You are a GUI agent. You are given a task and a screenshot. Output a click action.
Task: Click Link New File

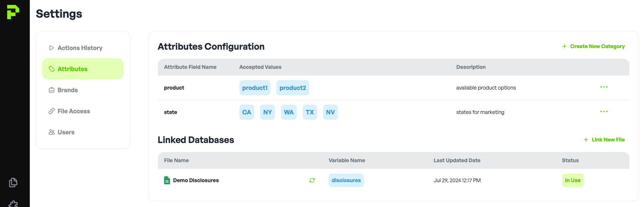604,140
